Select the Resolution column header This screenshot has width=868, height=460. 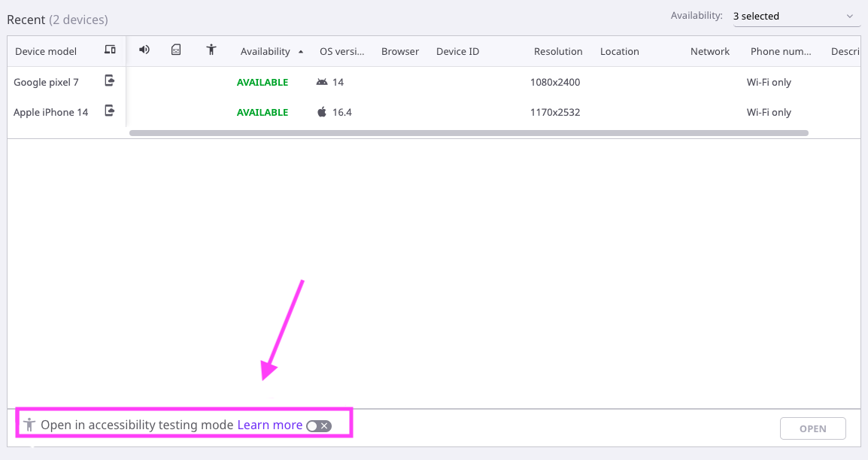pos(557,52)
